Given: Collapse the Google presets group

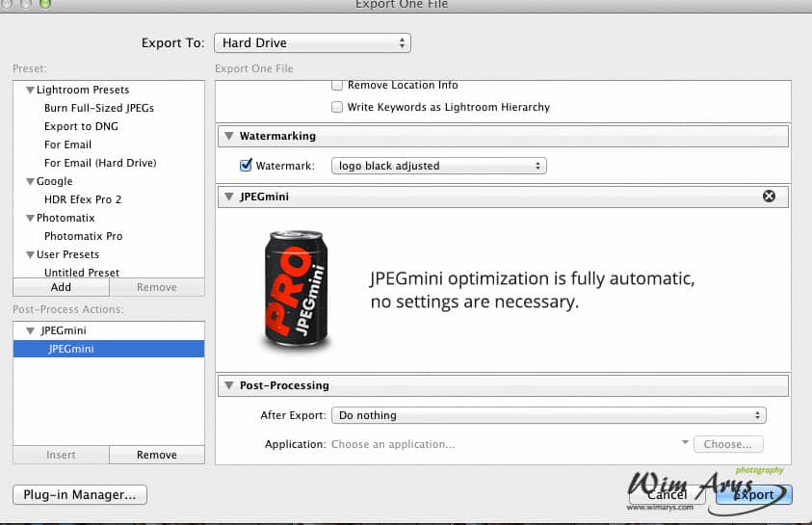Looking at the screenshot, I should pyautogui.click(x=30, y=182).
